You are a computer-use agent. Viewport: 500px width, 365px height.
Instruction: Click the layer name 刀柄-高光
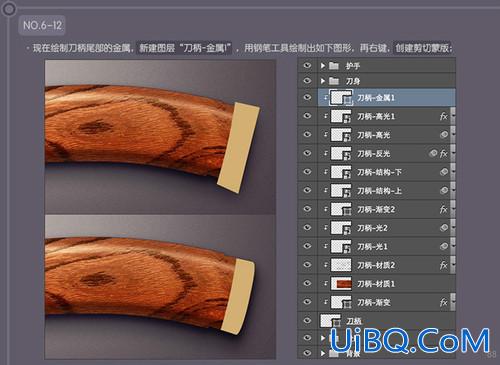pyautogui.click(x=373, y=135)
